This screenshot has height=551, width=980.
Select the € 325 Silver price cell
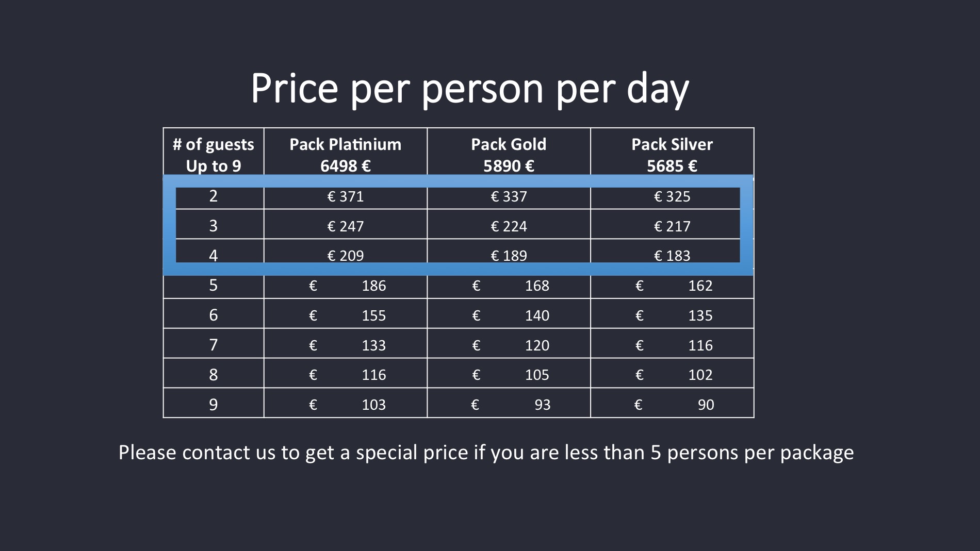[x=672, y=196]
